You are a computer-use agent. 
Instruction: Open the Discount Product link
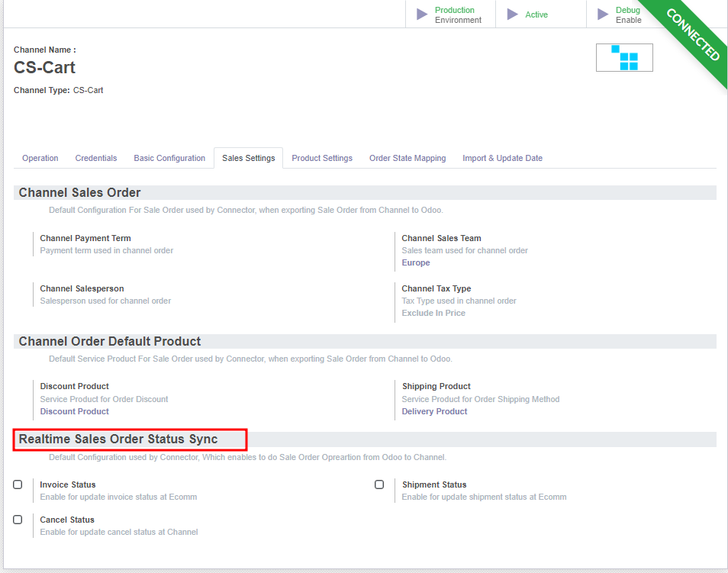pyautogui.click(x=74, y=411)
